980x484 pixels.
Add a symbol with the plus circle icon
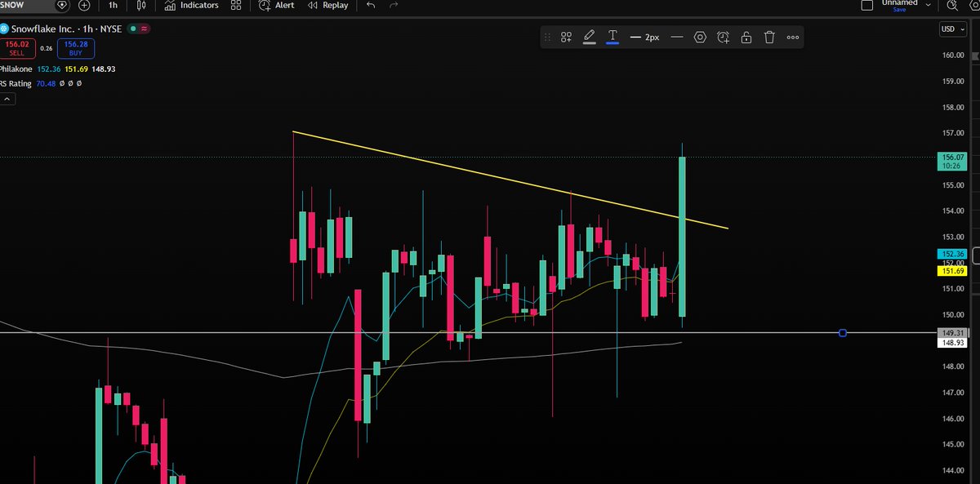(84, 5)
